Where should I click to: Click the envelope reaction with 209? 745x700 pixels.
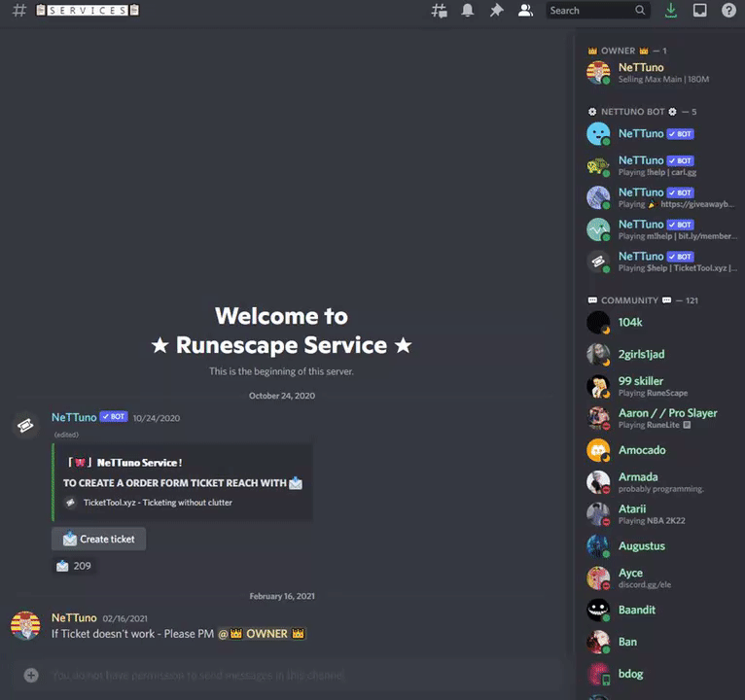point(74,566)
